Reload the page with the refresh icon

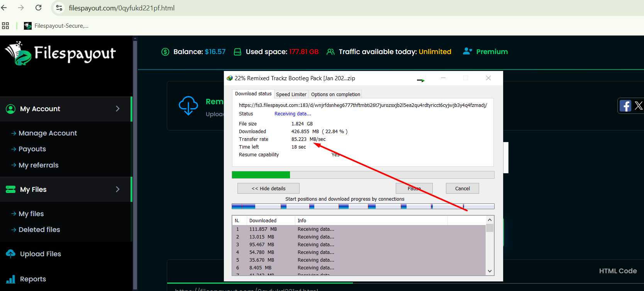38,8
